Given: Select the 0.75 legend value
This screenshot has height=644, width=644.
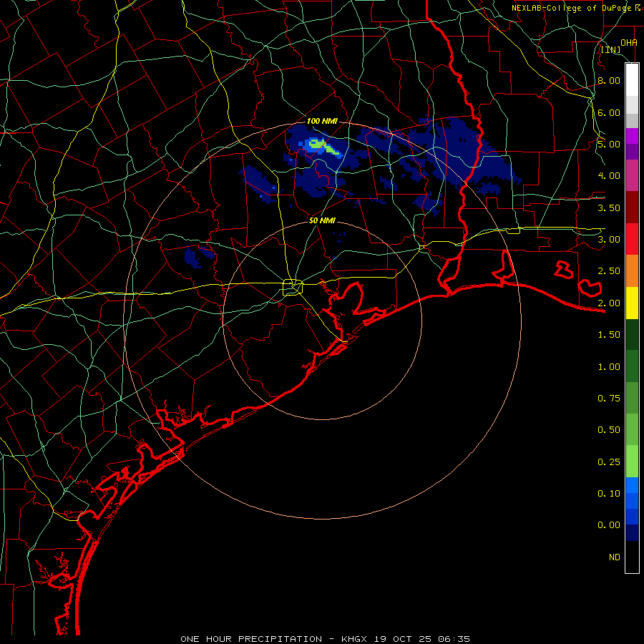Looking at the screenshot, I should coord(609,399).
